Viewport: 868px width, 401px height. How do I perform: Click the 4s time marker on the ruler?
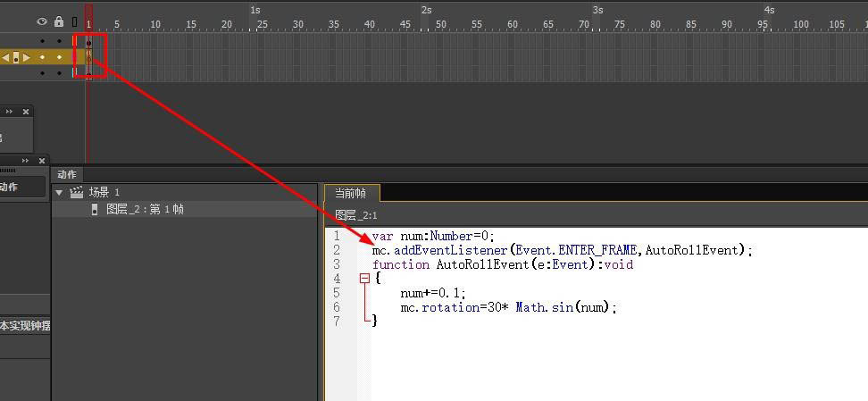(x=770, y=10)
